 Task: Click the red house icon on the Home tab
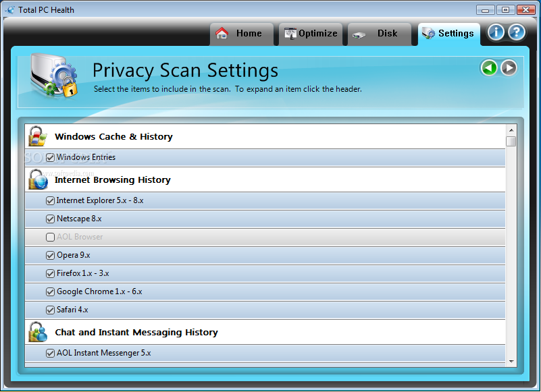click(x=222, y=33)
